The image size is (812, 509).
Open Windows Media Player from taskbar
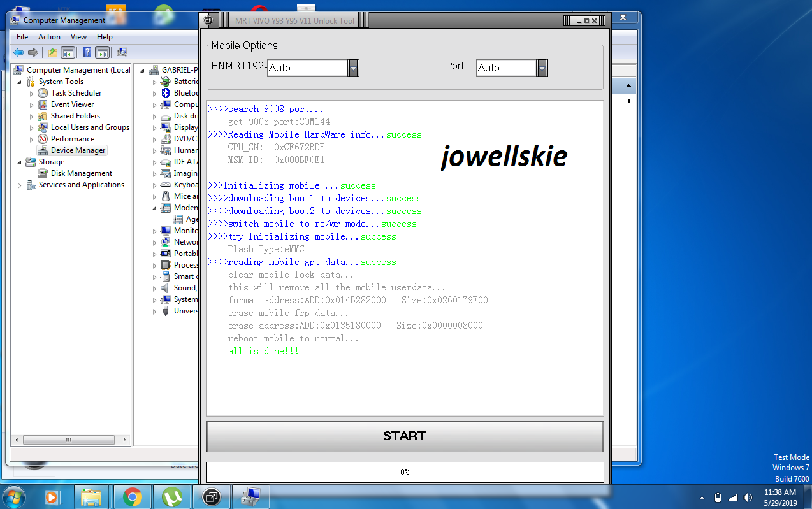[x=52, y=496]
